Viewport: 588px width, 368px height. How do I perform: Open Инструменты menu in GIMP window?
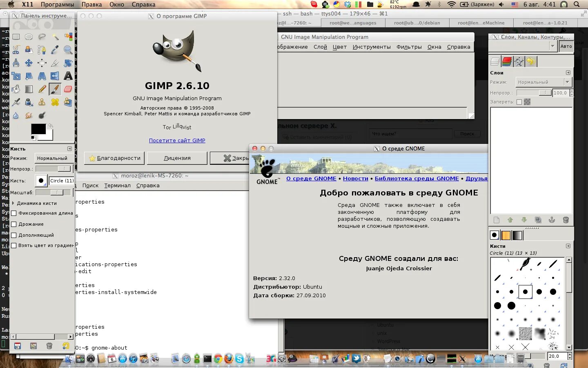coord(372,47)
